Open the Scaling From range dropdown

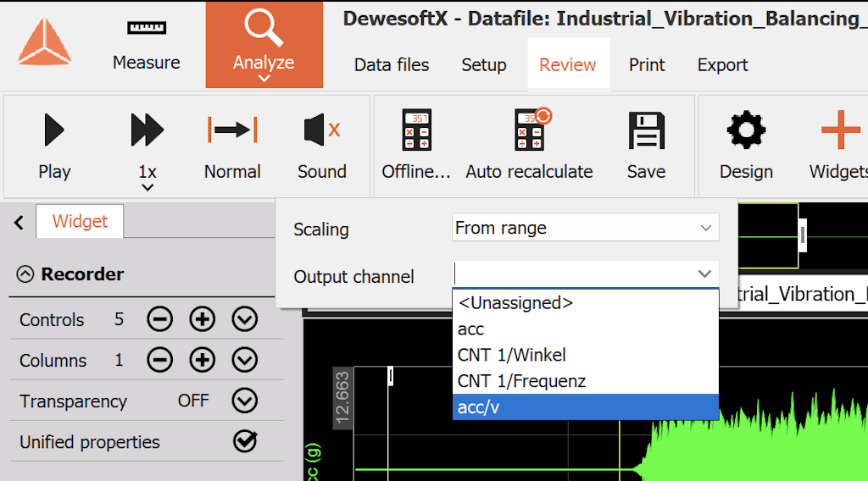pos(585,227)
